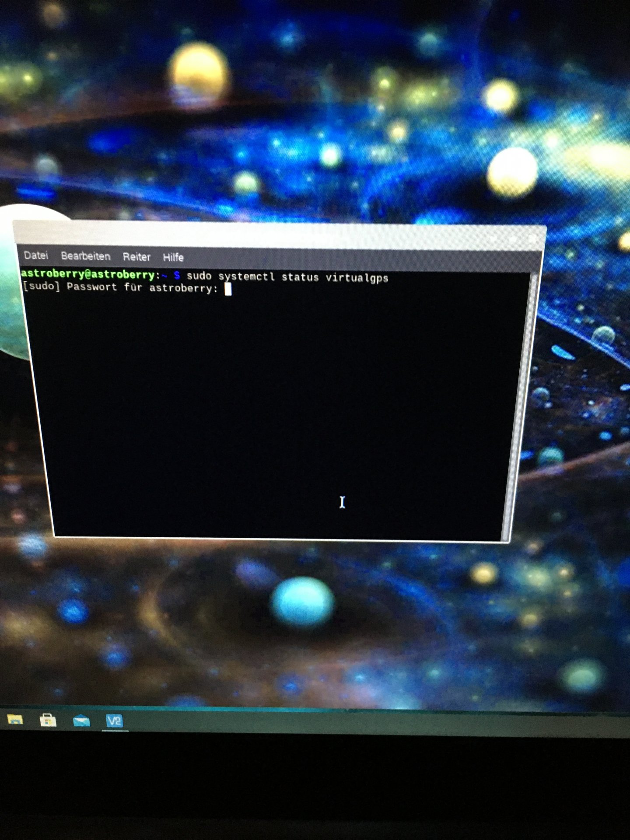Open the Datei menu
Screen dimensions: 630x840
tap(36, 255)
